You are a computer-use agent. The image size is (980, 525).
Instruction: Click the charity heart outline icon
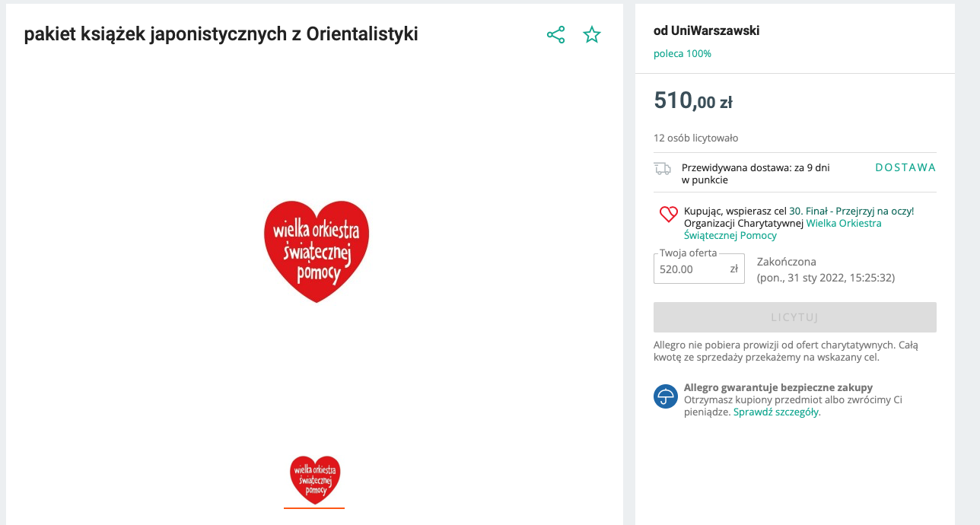[668, 215]
